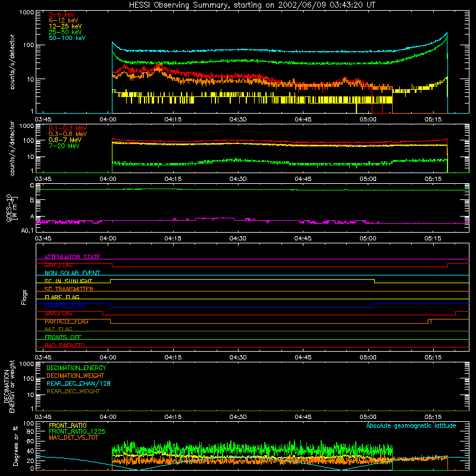
Task: Click the PARTICLE_FLAG label
Action: tap(67, 321)
